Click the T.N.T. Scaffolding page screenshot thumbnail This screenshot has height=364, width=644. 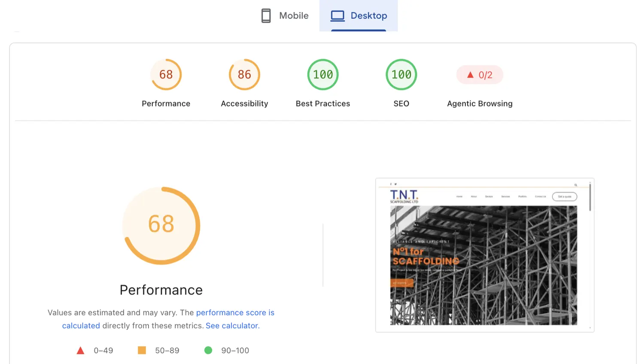pyautogui.click(x=485, y=255)
